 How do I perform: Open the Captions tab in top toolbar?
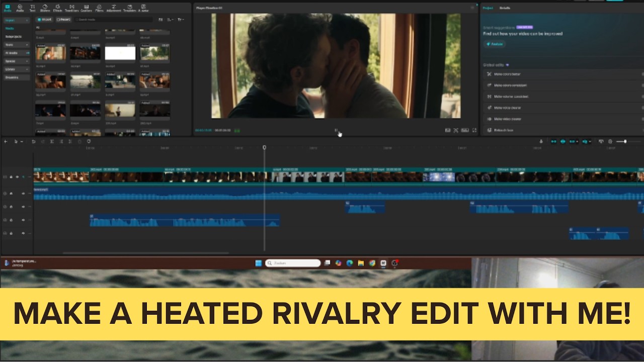(86, 8)
